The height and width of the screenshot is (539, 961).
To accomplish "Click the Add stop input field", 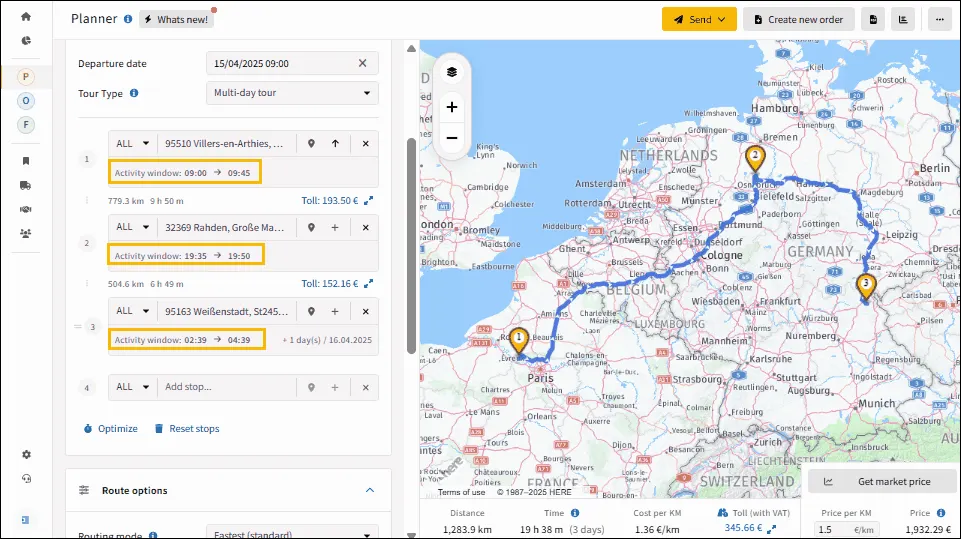I will point(227,387).
